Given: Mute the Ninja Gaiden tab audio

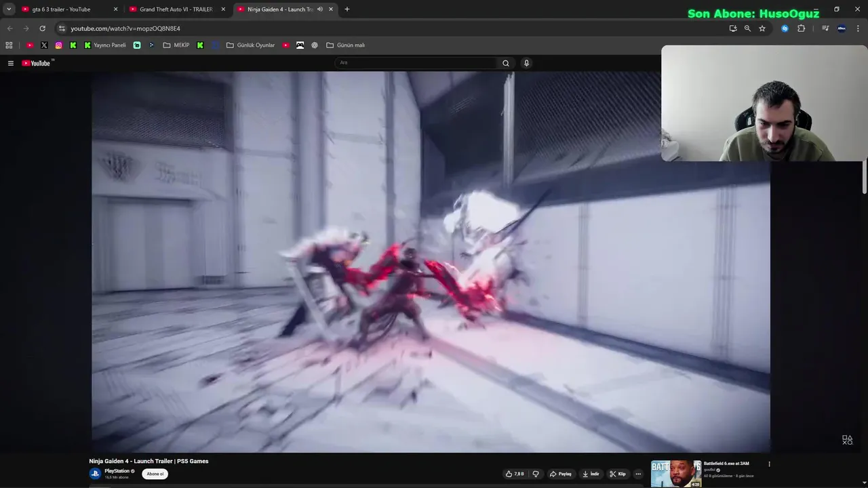Looking at the screenshot, I should 320,9.
